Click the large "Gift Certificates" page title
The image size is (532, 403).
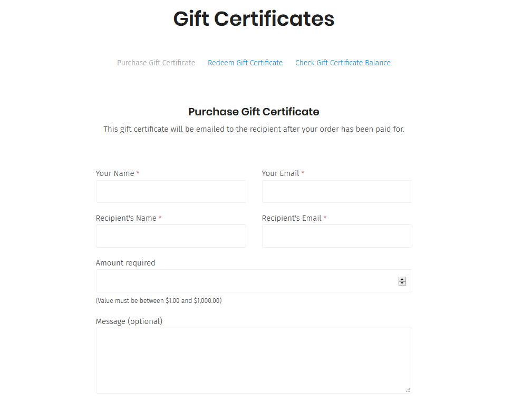254,19
